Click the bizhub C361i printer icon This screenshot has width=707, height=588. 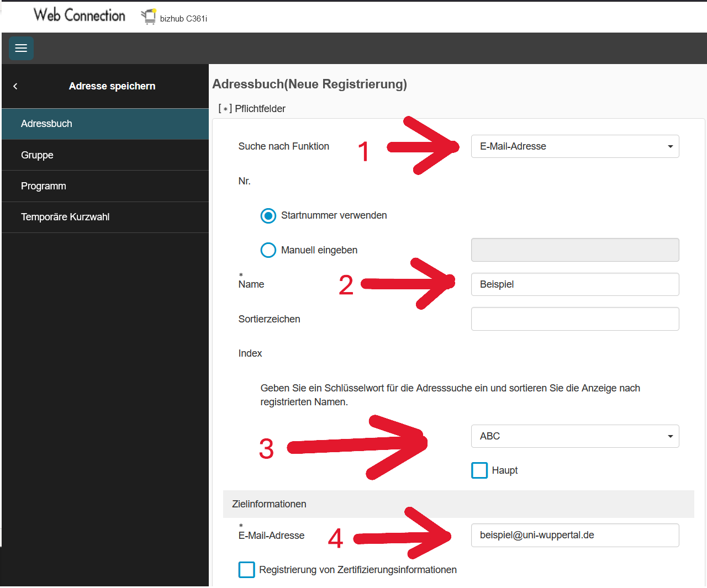click(148, 17)
